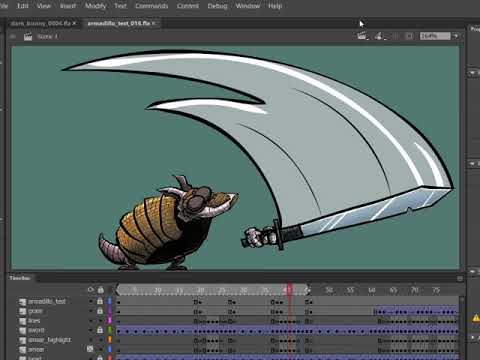Click the armadillo_test layer type icon
The image size is (480, 360).
(22, 302)
